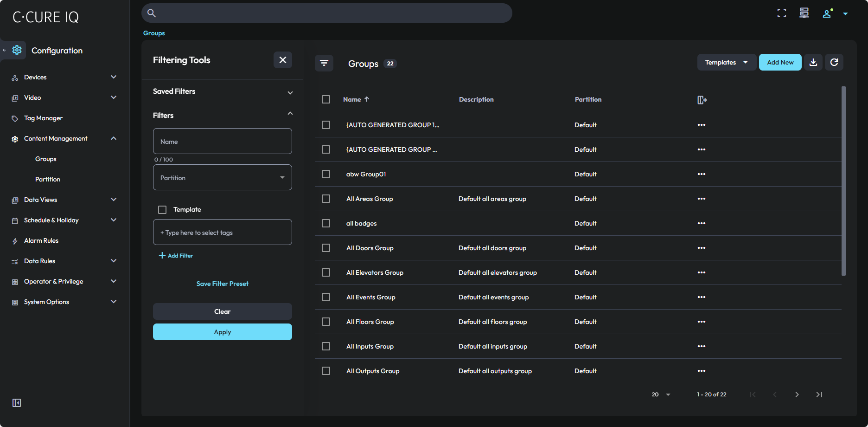This screenshot has width=868, height=427.
Task: Go to the next page of results
Action: (x=797, y=395)
